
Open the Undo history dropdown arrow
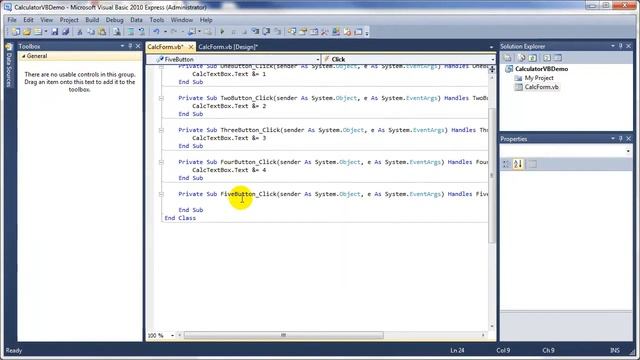pos(165,32)
